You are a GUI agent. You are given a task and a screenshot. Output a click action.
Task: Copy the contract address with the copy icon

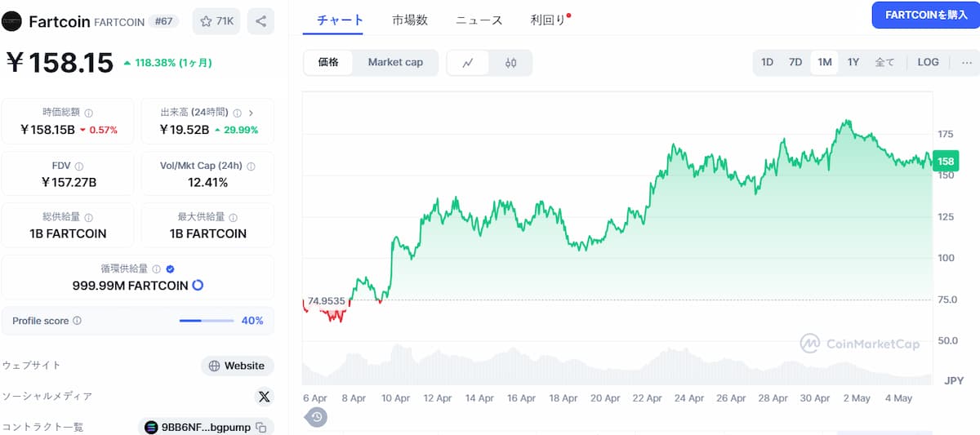click(261, 427)
